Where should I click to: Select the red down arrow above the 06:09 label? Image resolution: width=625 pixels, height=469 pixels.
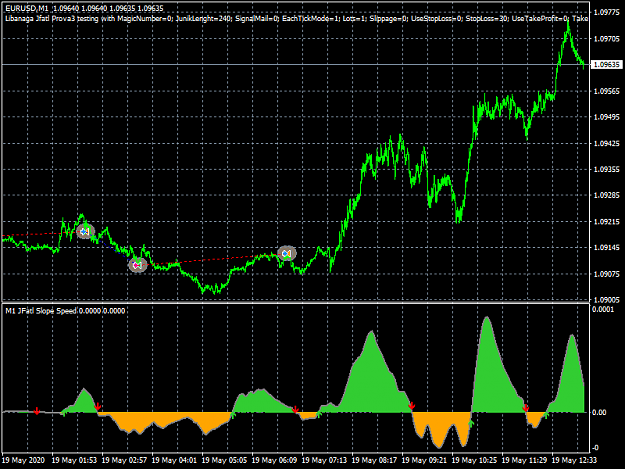point(295,410)
